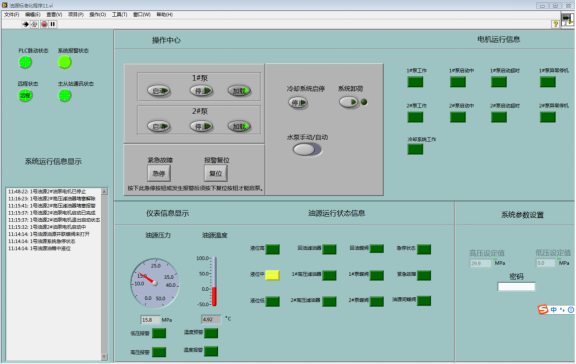576x364 pixels.
Task: Click the 冷却系统工作 indicator square
Action: point(415,149)
